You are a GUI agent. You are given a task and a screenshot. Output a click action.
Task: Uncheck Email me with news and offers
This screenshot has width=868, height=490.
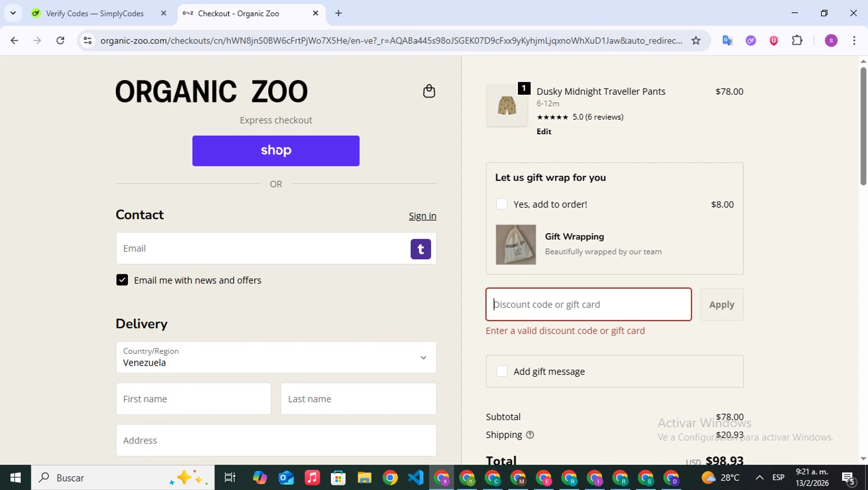click(122, 280)
